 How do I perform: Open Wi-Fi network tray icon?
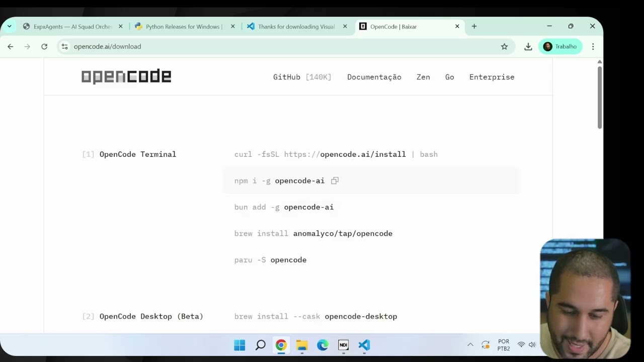(x=521, y=345)
